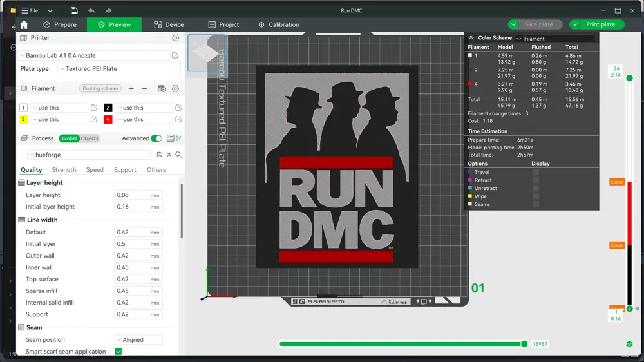Open Print plate dropdown arrow
Viewport: 644px width, 362px height.
pos(574,24)
